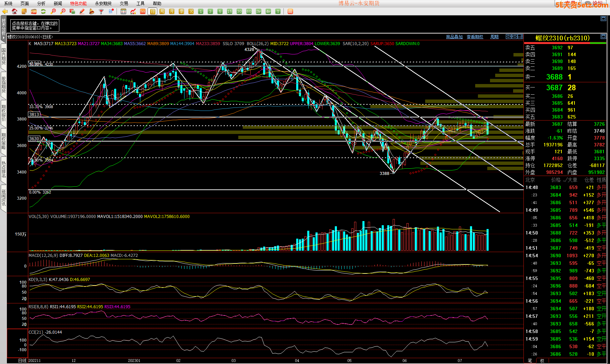Click the alert bell icon

91,11
